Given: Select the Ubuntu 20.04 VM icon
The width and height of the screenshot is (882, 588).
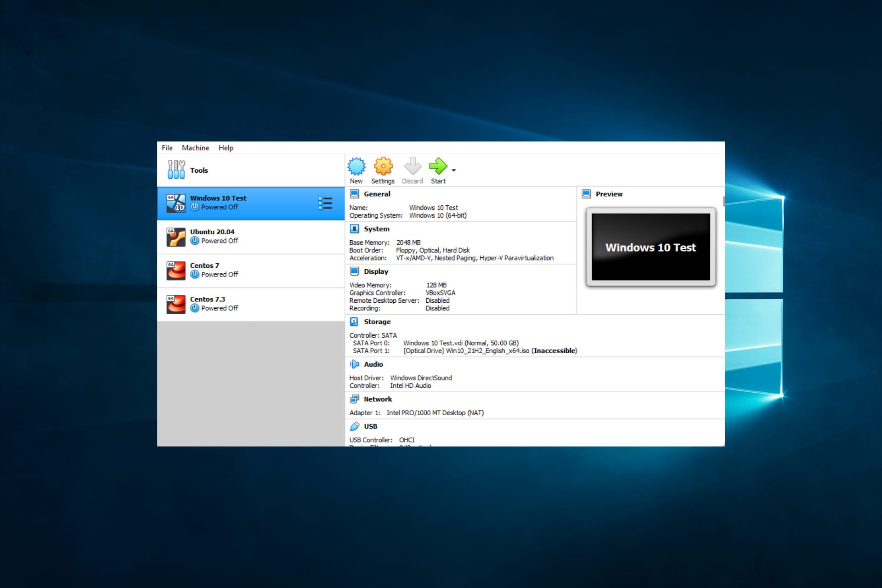Looking at the screenshot, I should 177,236.
